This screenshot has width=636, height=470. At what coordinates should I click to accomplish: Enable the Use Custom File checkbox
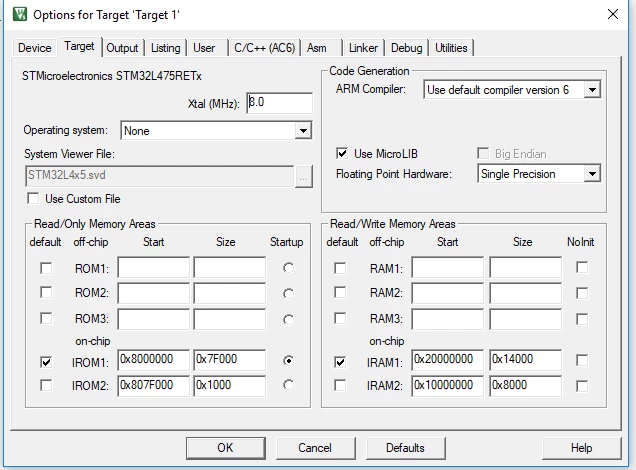[33, 199]
